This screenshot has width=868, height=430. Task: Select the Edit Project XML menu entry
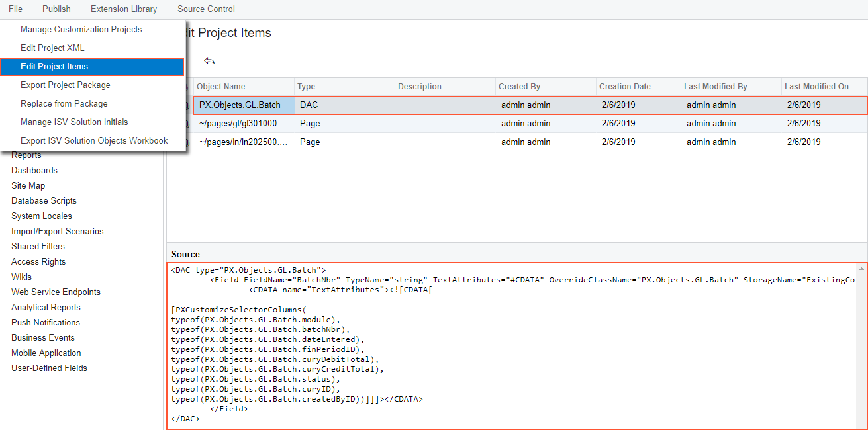coord(52,48)
